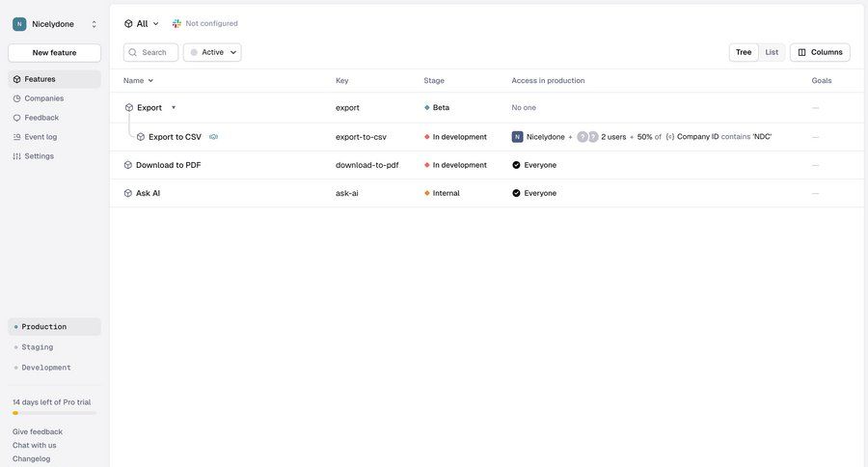Open the Export feature row
The image size is (868, 467).
click(x=149, y=107)
